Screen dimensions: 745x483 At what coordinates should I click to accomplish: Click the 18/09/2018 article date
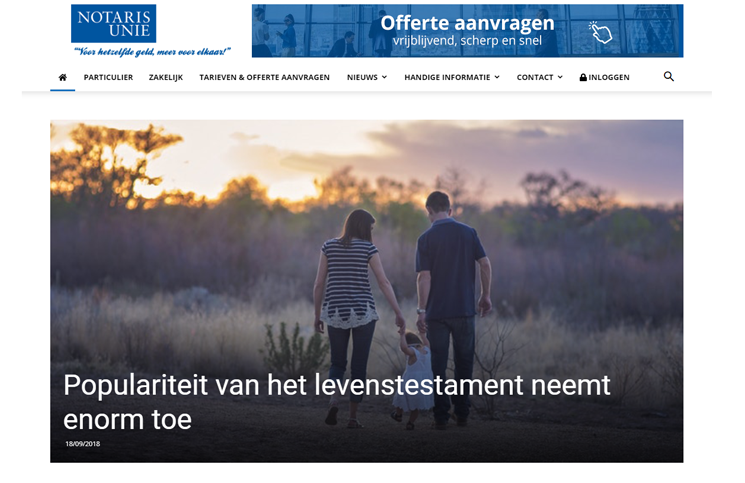83,444
